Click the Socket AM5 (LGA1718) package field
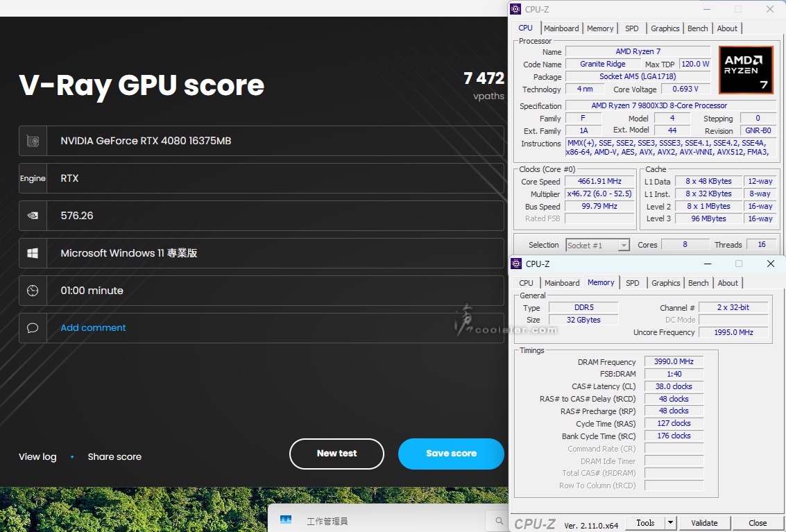The image size is (786, 532). [x=638, y=77]
